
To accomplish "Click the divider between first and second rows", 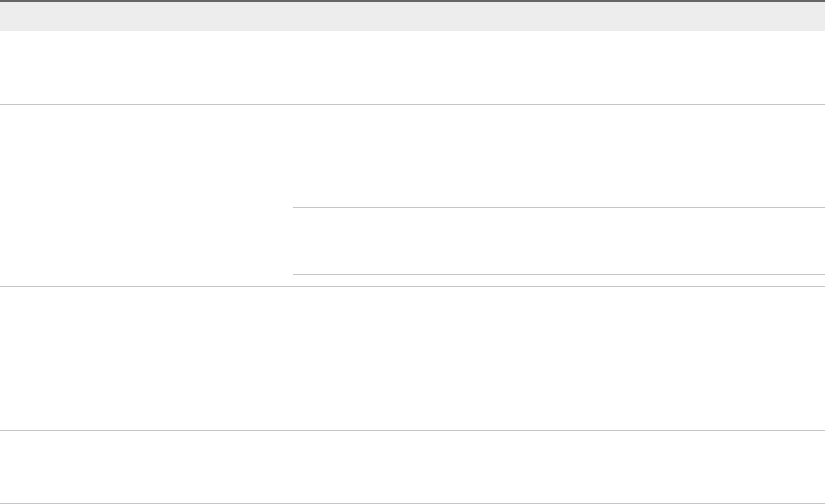I will pos(412,104).
